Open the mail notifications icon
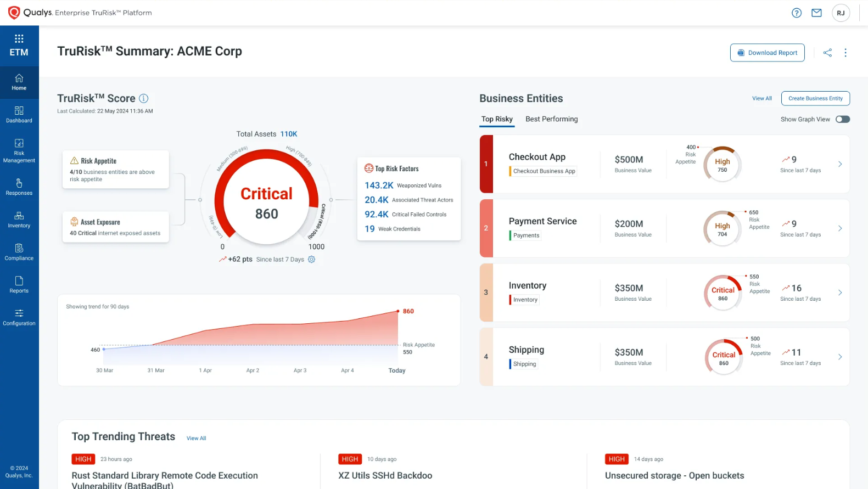Screen dimensions: 868x489 pos(816,13)
